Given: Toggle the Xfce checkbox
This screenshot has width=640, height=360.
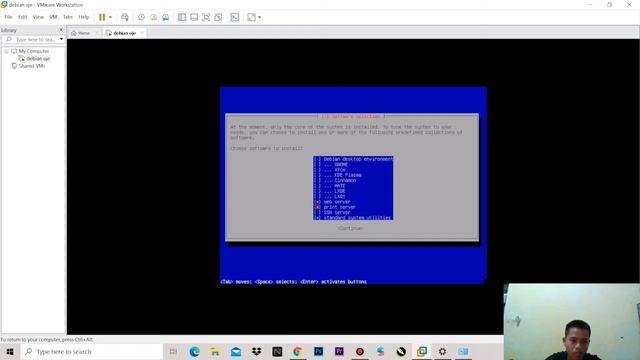Looking at the screenshot, I should pos(317,169).
